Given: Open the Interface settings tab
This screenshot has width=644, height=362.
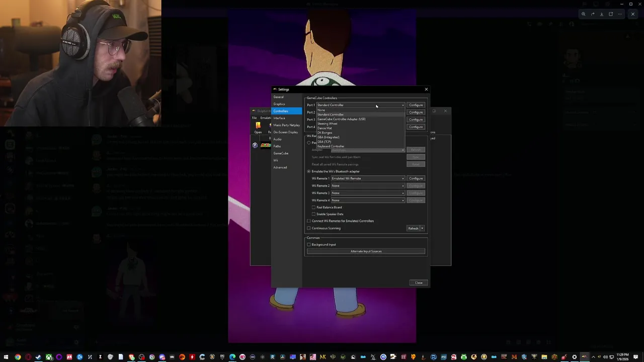Looking at the screenshot, I should (x=286, y=118).
